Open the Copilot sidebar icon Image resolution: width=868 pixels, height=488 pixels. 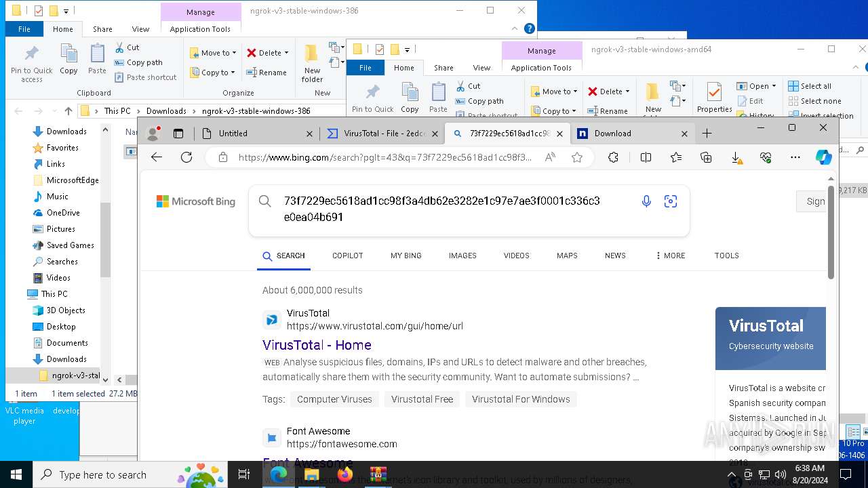click(824, 157)
